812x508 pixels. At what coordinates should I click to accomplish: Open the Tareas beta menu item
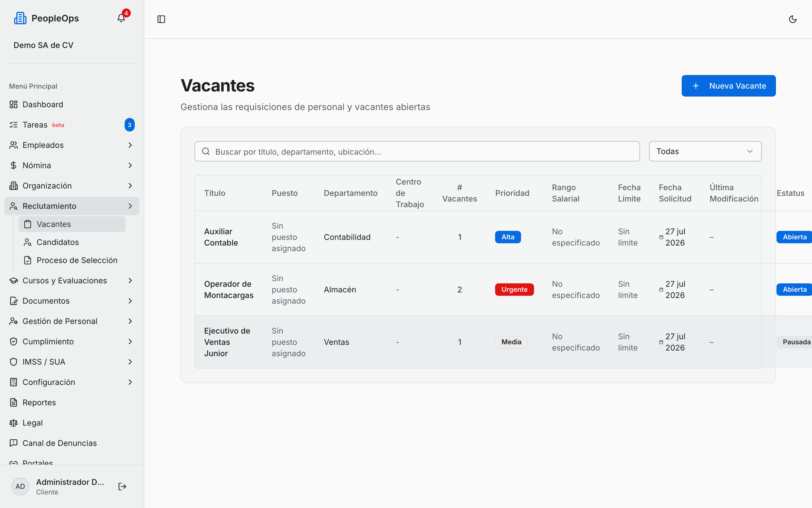point(72,125)
